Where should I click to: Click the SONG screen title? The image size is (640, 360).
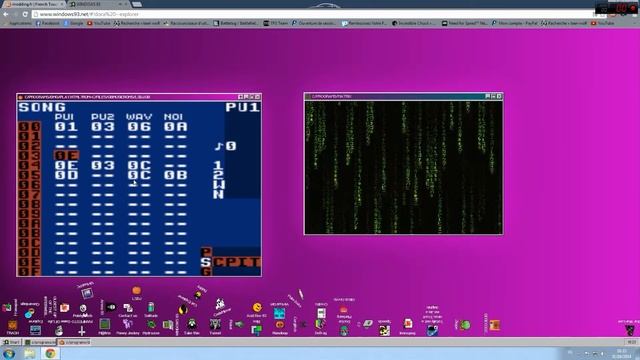[x=42, y=107]
